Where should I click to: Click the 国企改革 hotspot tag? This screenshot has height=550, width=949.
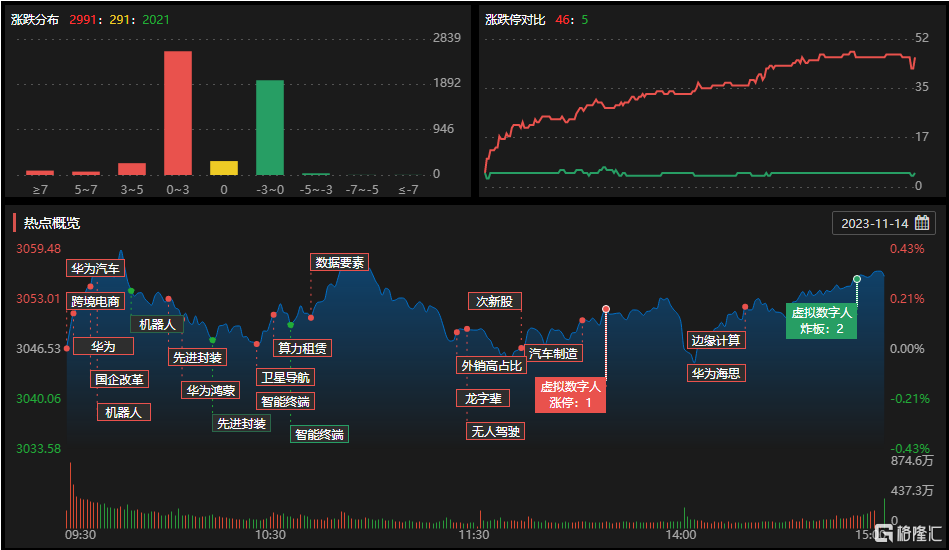119,379
